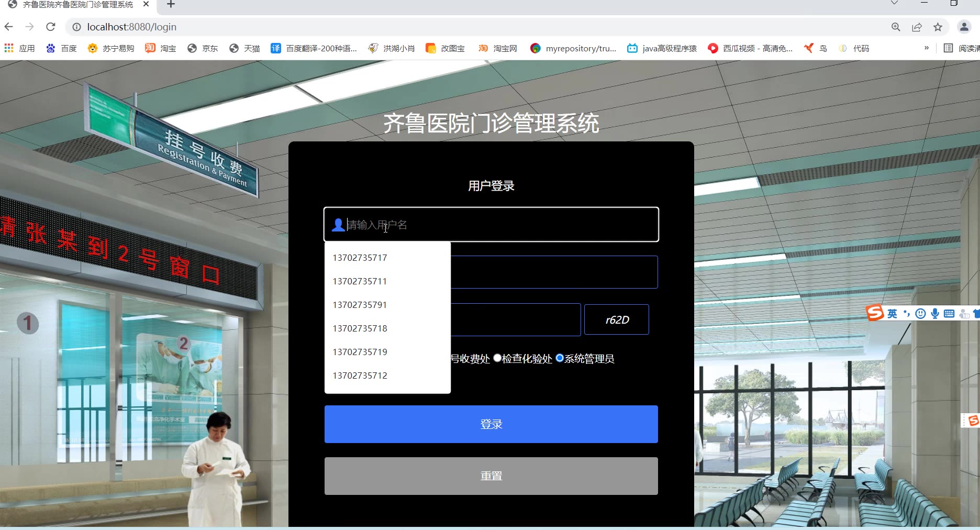
Task: Click the address bar URL localhost:8080/login
Action: [x=132, y=27]
